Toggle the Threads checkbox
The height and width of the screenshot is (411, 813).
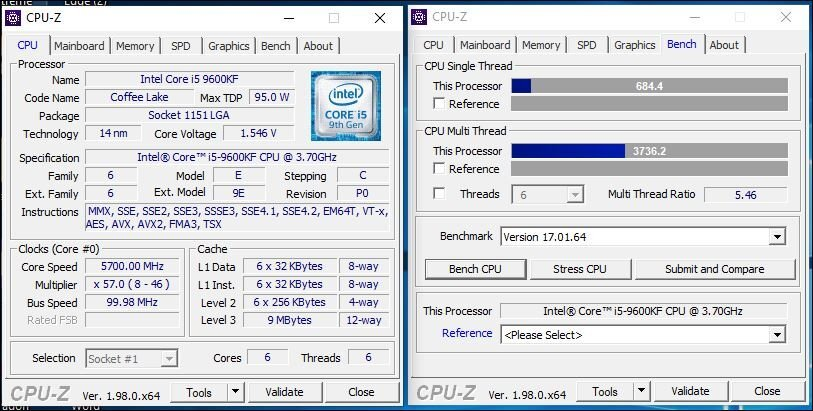pyautogui.click(x=439, y=194)
